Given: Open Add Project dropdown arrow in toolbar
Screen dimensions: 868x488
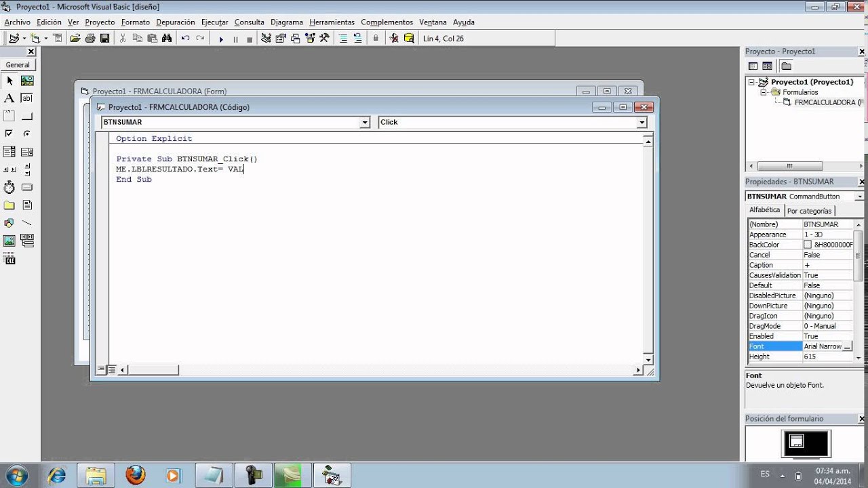Looking at the screenshot, I should (x=24, y=39).
